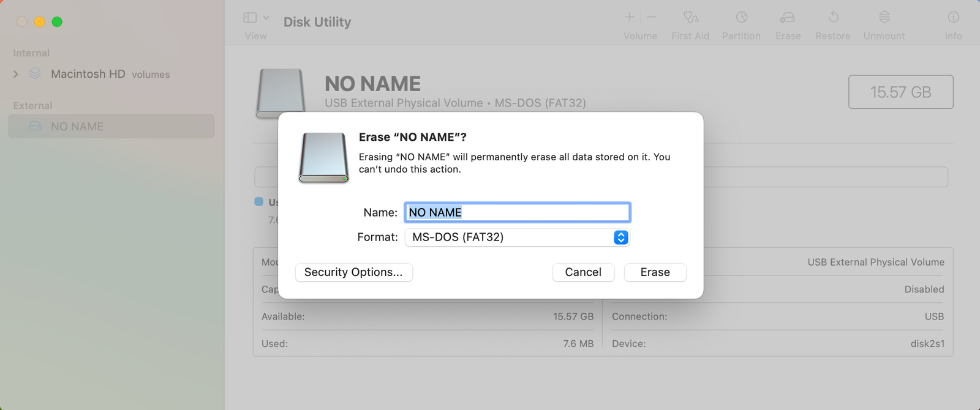This screenshot has width=980, height=410.
Task: Open the Format dropdown showing MS-DOS (FAT32)
Action: tap(518, 237)
